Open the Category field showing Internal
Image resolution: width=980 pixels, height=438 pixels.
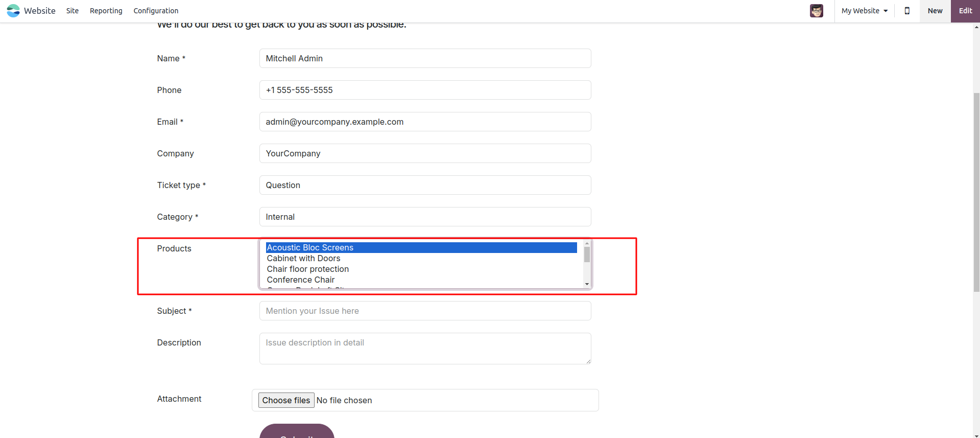[425, 217]
